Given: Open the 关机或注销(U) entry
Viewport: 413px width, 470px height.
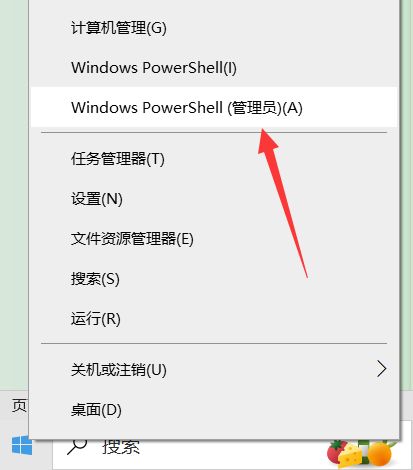Looking at the screenshot, I should click(x=215, y=370).
